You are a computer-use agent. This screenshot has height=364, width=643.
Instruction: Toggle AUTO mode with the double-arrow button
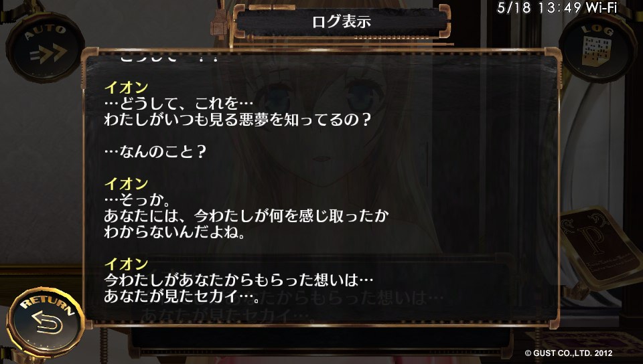point(45,48)
